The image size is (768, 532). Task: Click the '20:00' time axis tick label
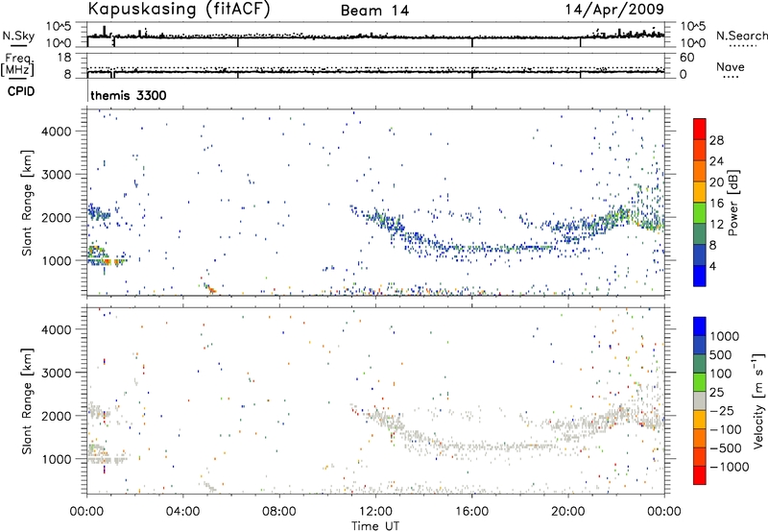click(x=567, y=512)
